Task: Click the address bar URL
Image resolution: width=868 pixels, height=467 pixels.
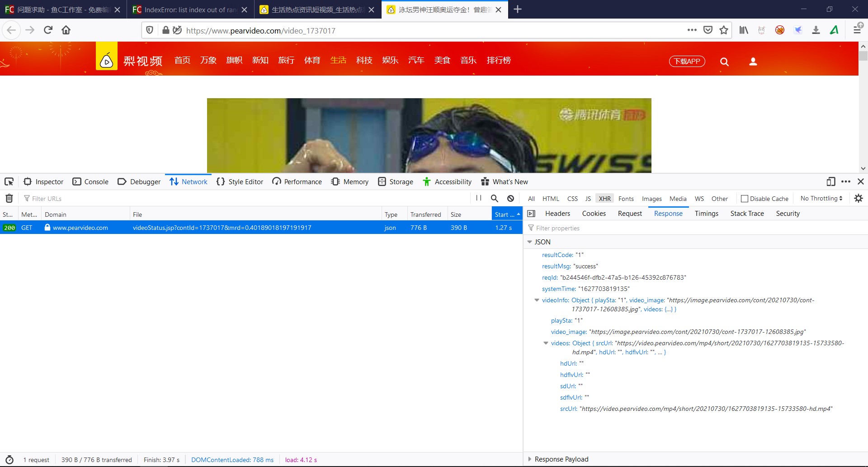Action: point(260,30)
